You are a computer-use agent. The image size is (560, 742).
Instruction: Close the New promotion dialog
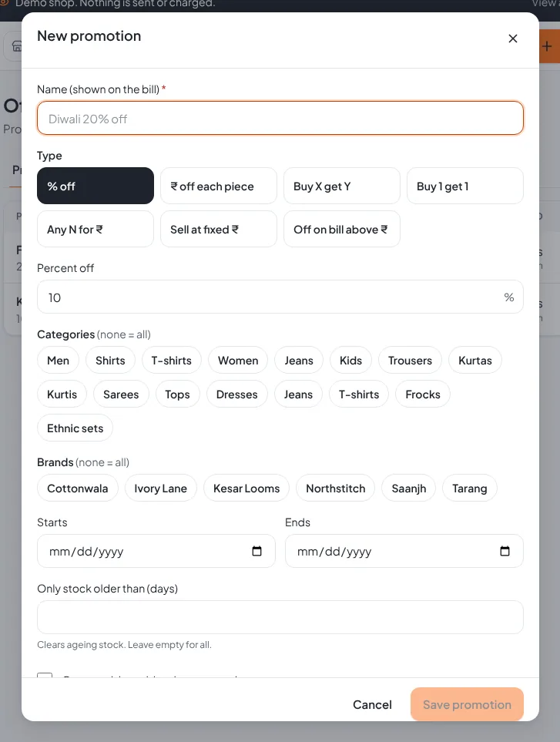point(513,39)
